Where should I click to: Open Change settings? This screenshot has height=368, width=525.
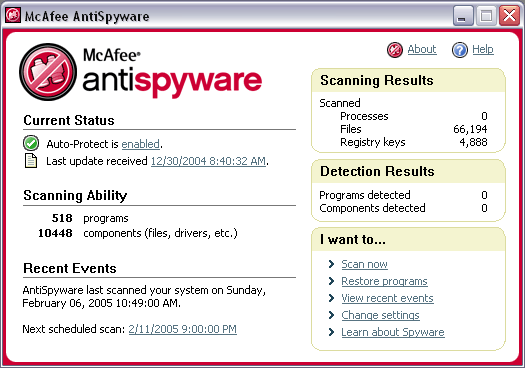tap(380, 315)
